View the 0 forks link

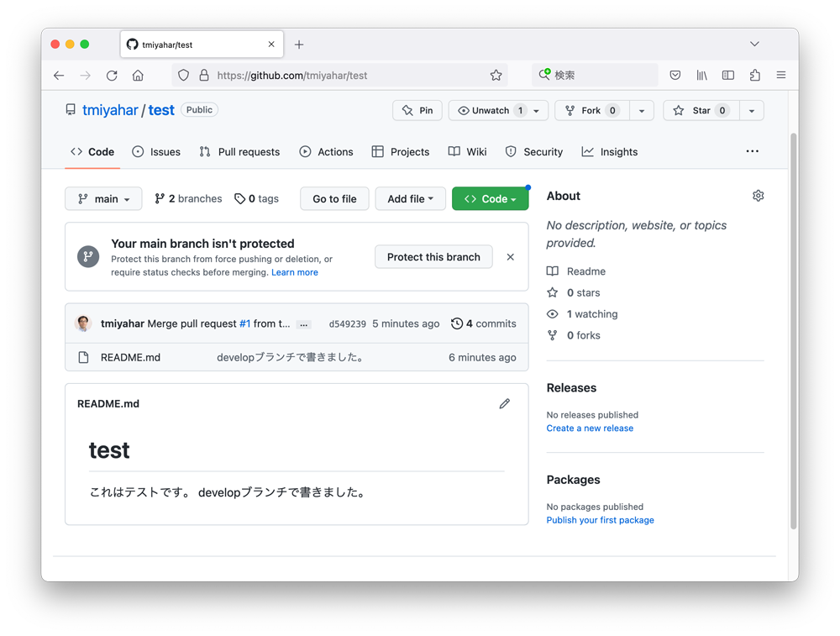(x=574, y=335)
